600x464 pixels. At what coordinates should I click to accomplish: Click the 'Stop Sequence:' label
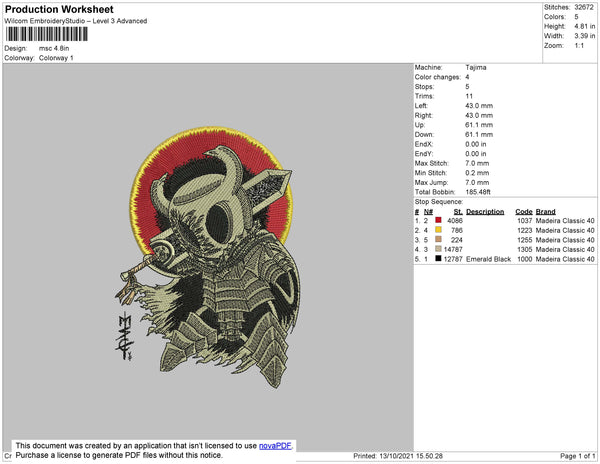pyautogui.click(x=439, y=202)
